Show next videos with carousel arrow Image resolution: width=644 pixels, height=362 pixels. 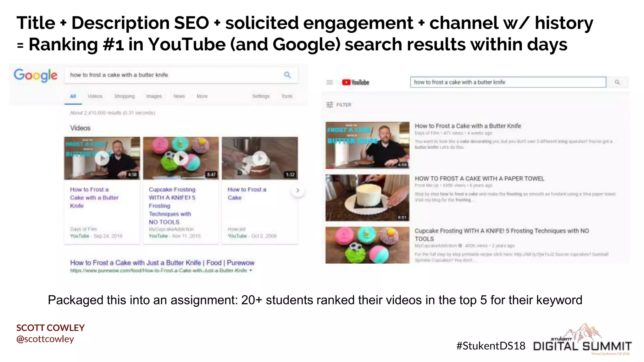click(x=297, y=190)
